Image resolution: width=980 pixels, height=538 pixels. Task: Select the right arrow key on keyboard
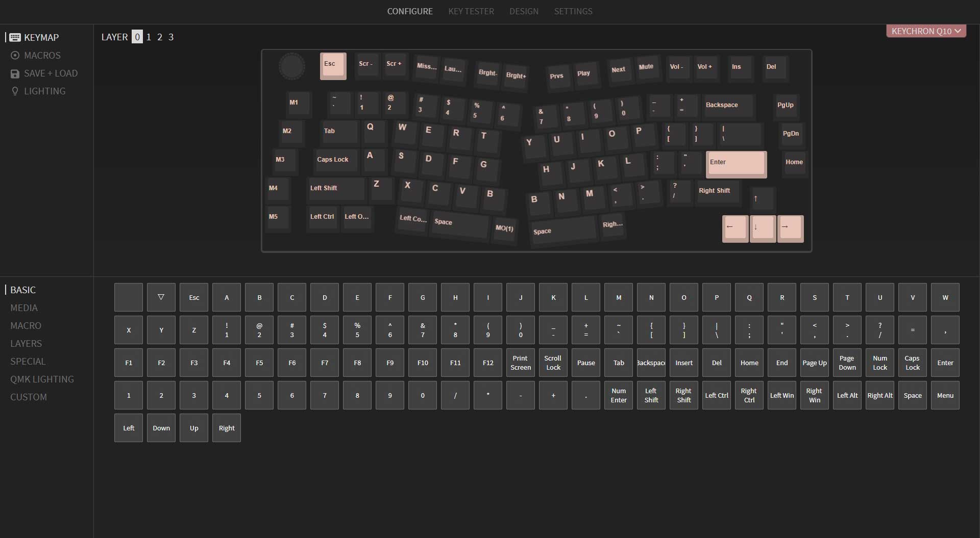[x=790, y=228]
